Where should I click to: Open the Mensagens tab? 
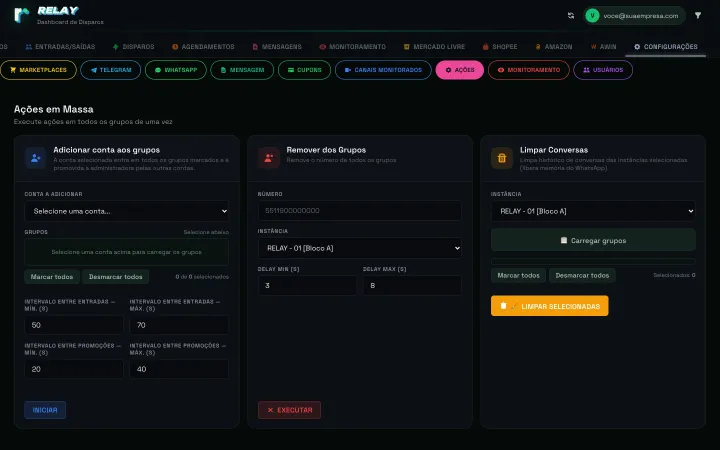277,47
